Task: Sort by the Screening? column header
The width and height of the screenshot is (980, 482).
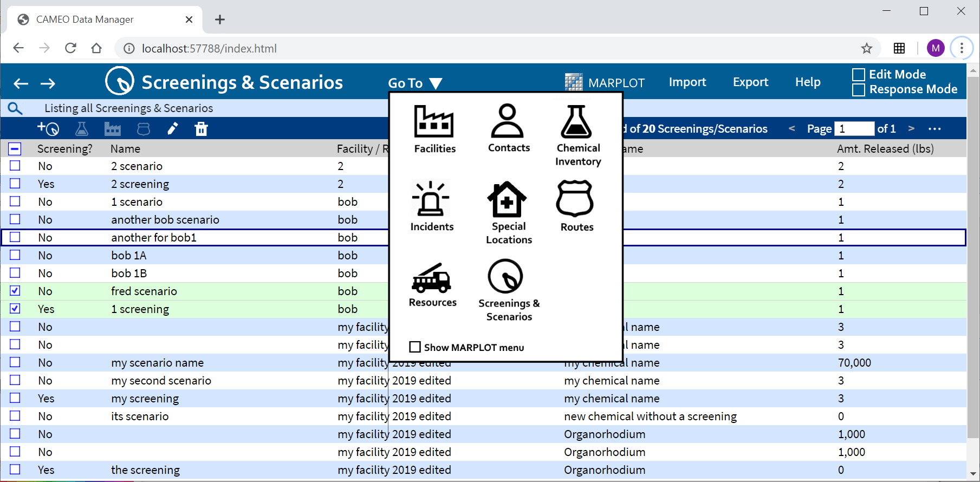Action: click(64, 149)
